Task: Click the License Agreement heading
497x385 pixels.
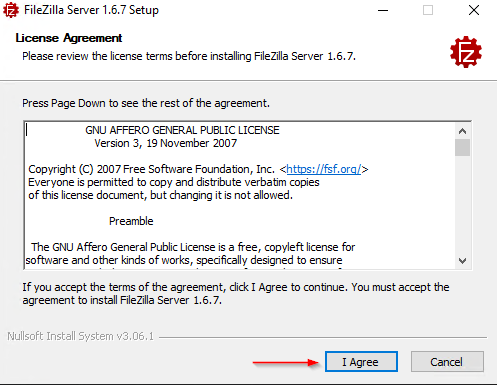Action: pos(69,38)
